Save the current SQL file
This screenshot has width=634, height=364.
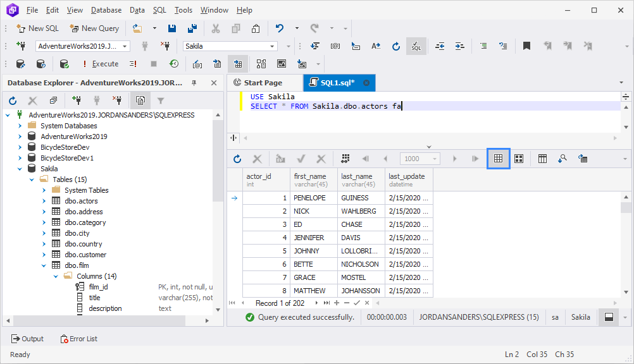click(x=171, y=28)
